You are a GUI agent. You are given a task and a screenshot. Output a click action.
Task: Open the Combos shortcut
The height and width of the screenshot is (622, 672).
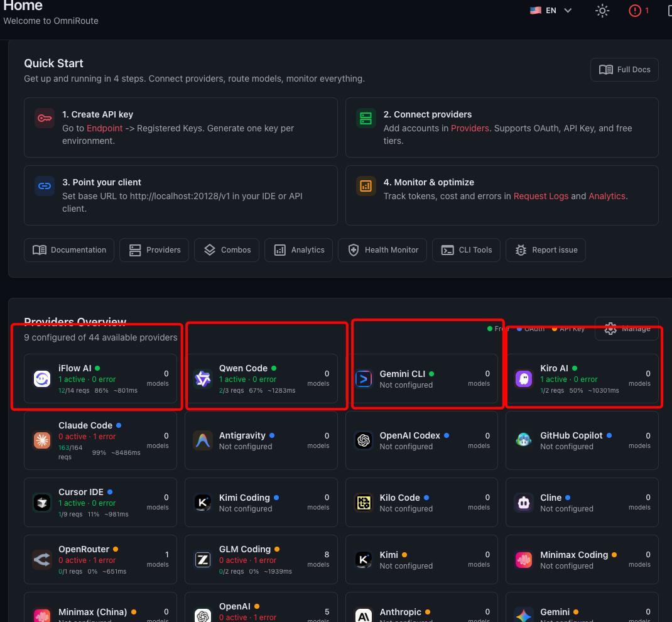(227, 250)
